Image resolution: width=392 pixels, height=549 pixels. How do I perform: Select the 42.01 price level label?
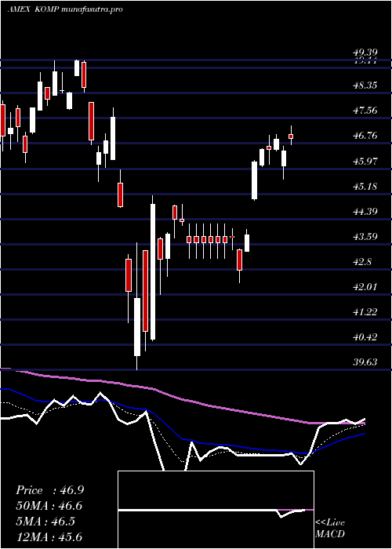pos(366,287)
